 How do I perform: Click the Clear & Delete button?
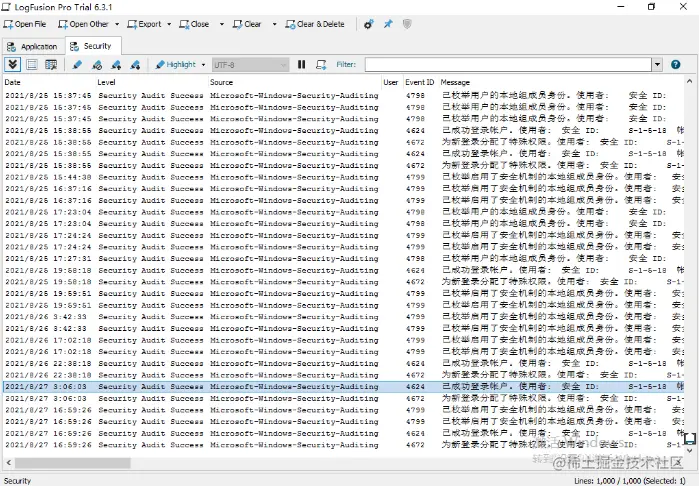pos(315,24)
